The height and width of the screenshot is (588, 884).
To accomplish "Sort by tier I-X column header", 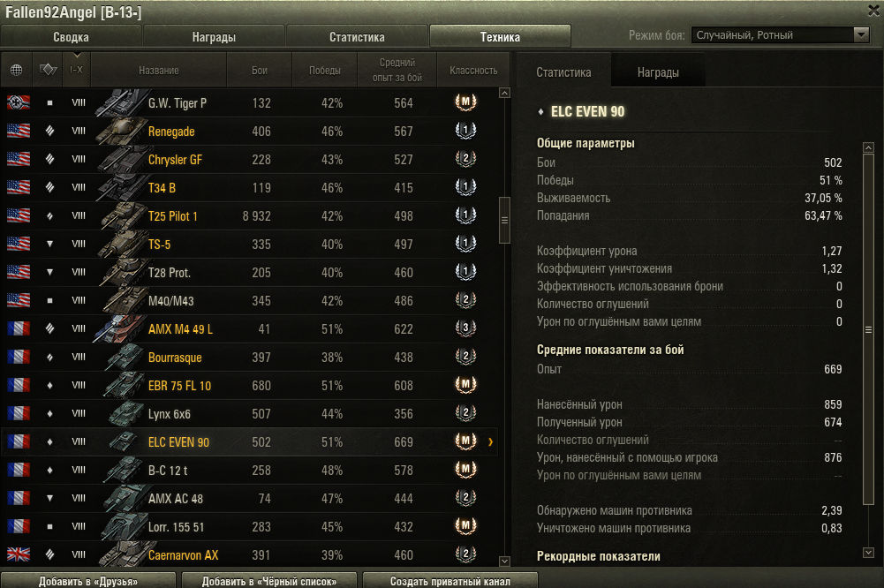I will [x=77, y=70].
